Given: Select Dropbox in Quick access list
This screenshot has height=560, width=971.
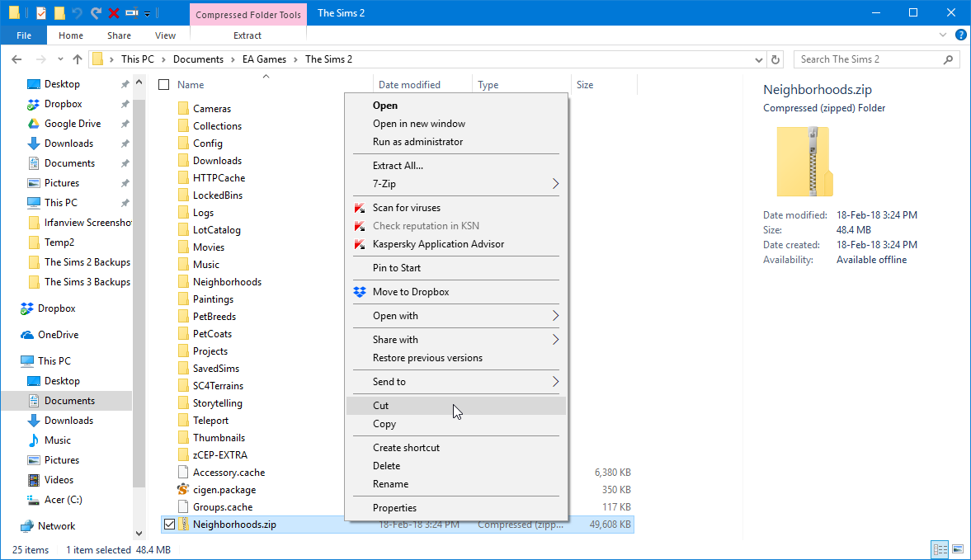Looking at the screenshot, I should tap(64, 104).
